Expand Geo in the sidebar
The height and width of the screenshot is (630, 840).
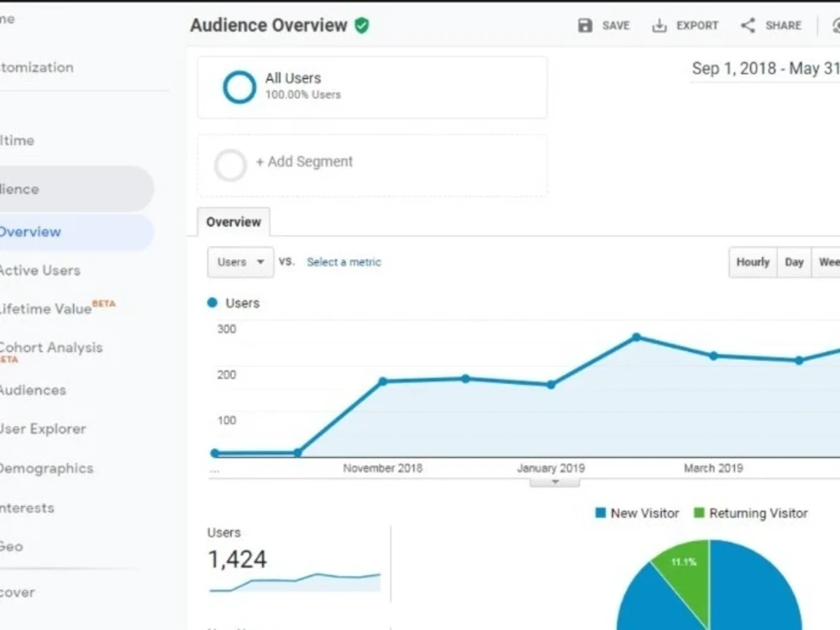11,547
